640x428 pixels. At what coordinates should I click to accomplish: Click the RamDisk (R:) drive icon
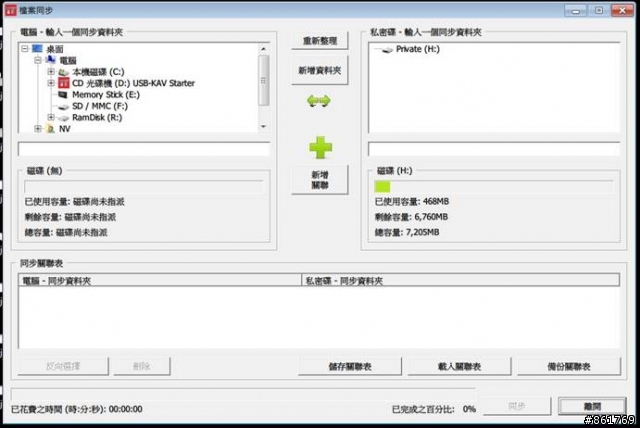click(x=63, y=118)
